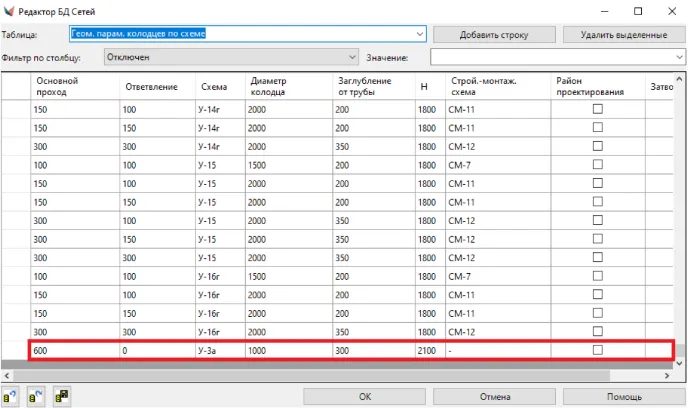Viewport: 688px width, 408px height.
Task: Tick Район проектирования checkbox in У-3а row
Action: 598,350
